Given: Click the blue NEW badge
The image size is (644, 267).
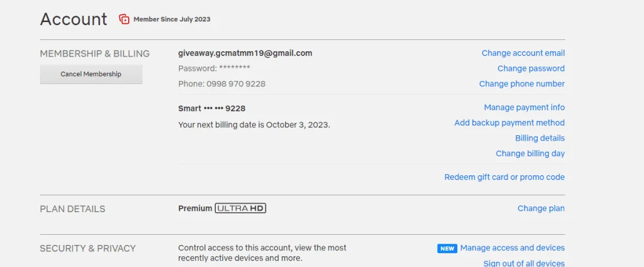Looking at the screenshot, I should pyautogui.click(x=447, y=248).
